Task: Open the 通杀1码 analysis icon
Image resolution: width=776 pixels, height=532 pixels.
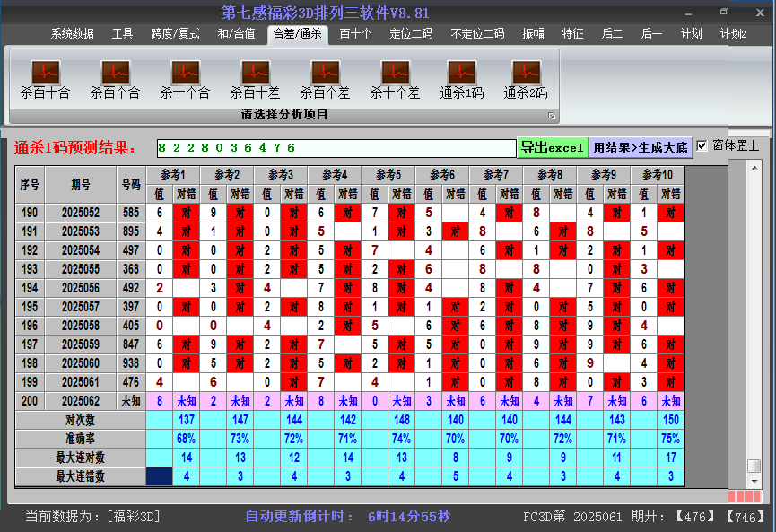Action: [x=462, y=79]
